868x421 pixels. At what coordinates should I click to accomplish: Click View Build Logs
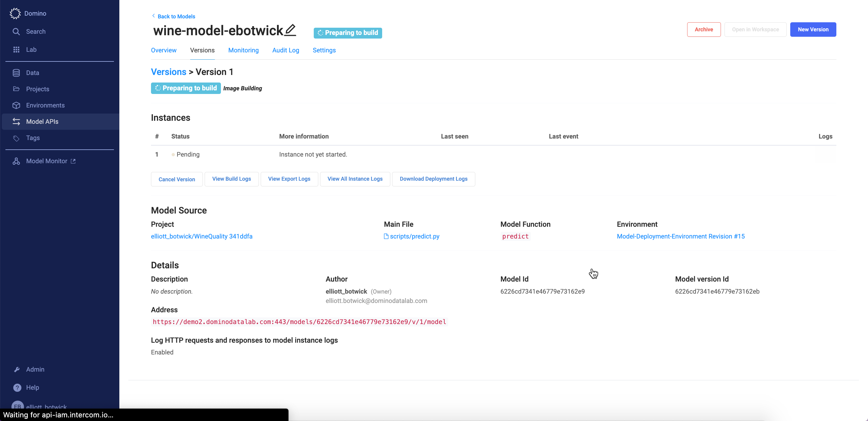(x=231, y=179)
